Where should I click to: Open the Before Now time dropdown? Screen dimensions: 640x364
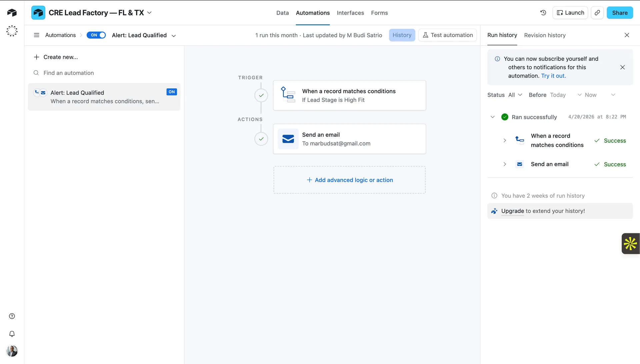[599, 95]
